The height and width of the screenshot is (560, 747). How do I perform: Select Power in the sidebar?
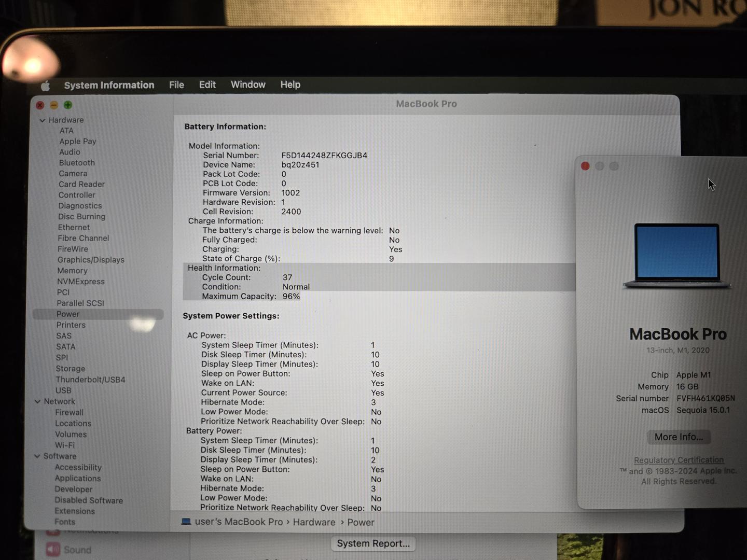tap(98, 314)
